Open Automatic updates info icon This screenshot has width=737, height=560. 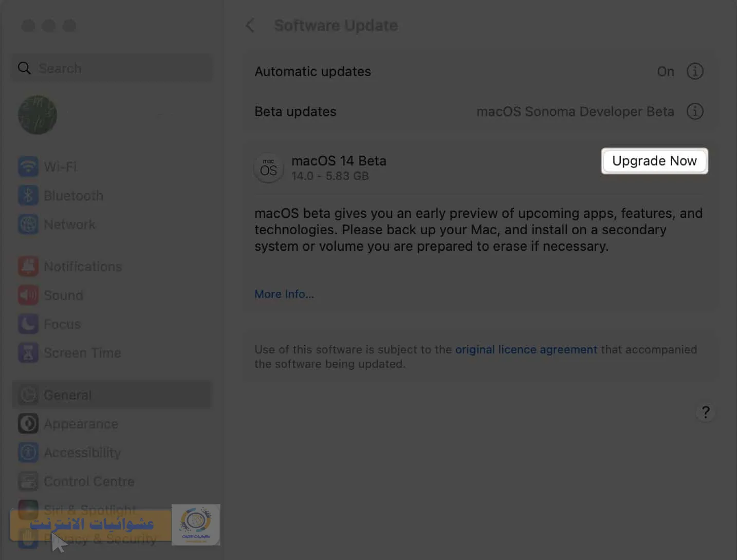pyautogui.click(x=695, y=71)
